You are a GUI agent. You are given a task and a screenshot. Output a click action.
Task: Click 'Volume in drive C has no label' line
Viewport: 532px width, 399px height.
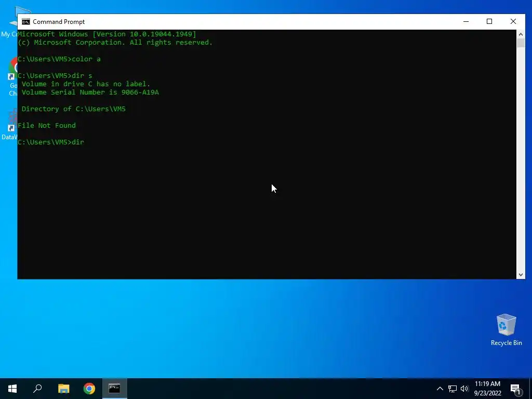pos(86,84)
